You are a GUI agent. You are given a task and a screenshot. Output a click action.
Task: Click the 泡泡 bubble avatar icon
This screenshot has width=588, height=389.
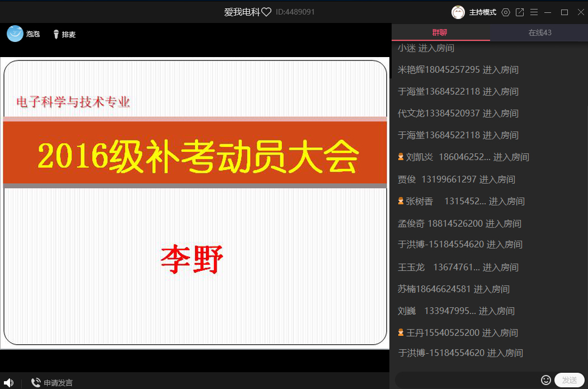pyautogui.click(x=15, y=34)
